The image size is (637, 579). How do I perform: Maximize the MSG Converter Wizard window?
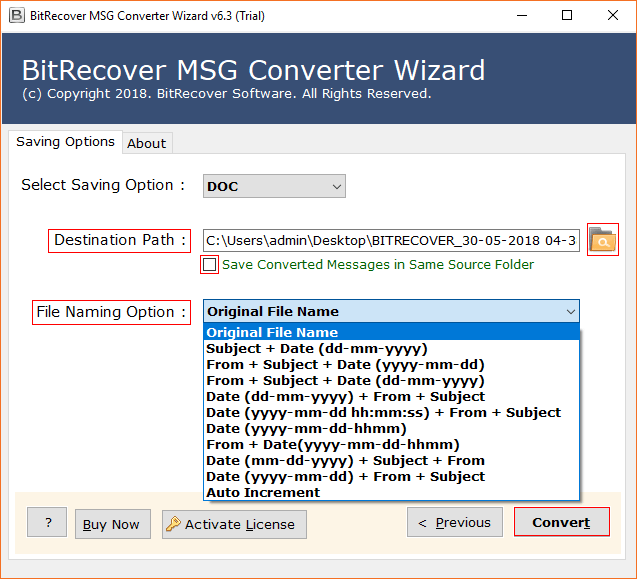click(x=567, y=15)
